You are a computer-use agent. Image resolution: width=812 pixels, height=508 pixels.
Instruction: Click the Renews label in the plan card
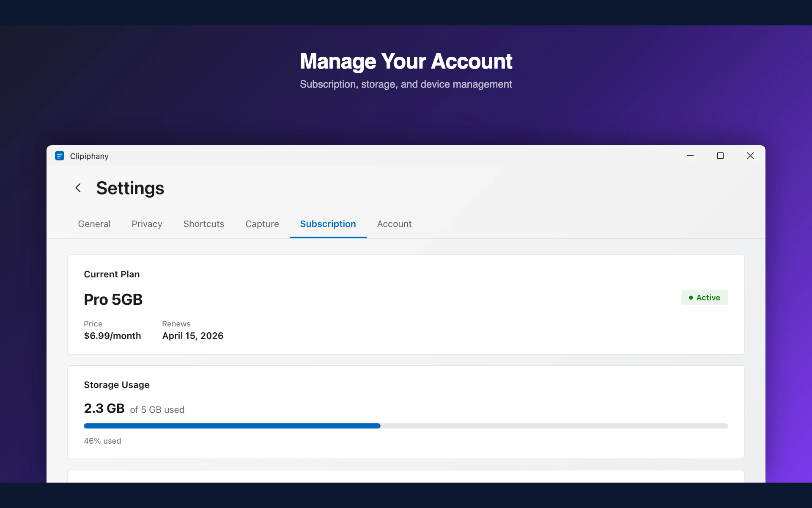click(176, 324)
